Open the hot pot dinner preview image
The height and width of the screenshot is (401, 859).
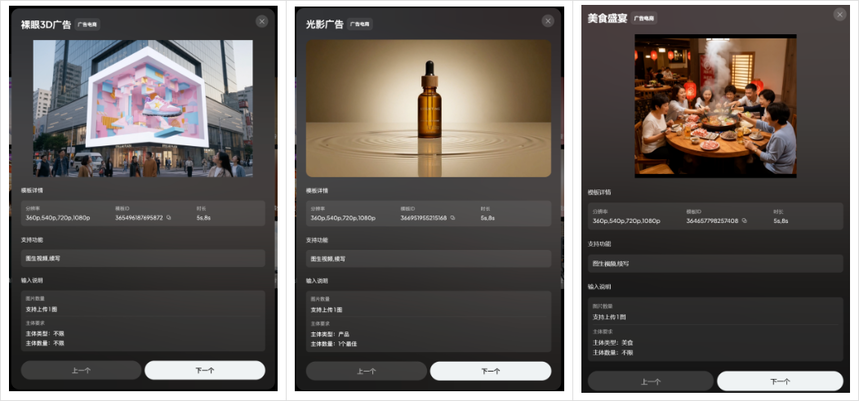click(715, 106)
